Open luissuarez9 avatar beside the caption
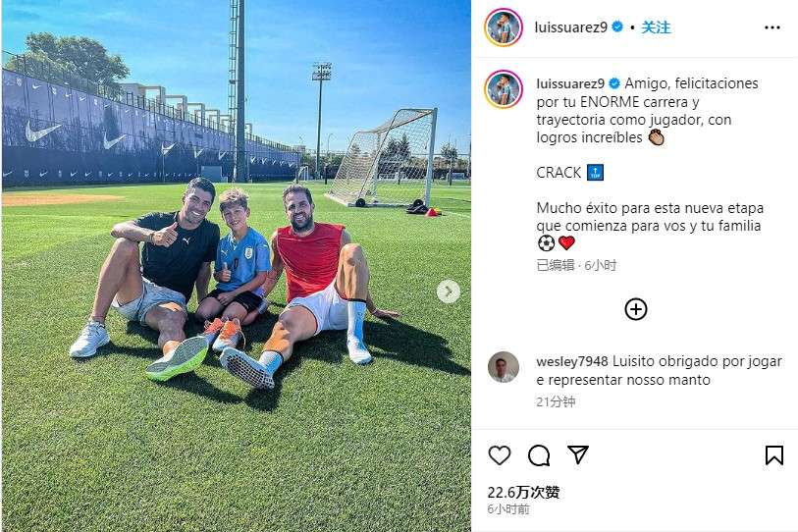This screenshot has width=798, height=532. (x=504, y=89)
